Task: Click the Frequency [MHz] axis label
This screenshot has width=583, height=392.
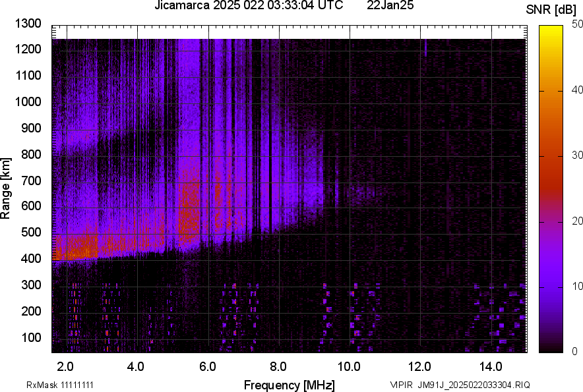Action: pyautogui.click(x=289, y=385)
